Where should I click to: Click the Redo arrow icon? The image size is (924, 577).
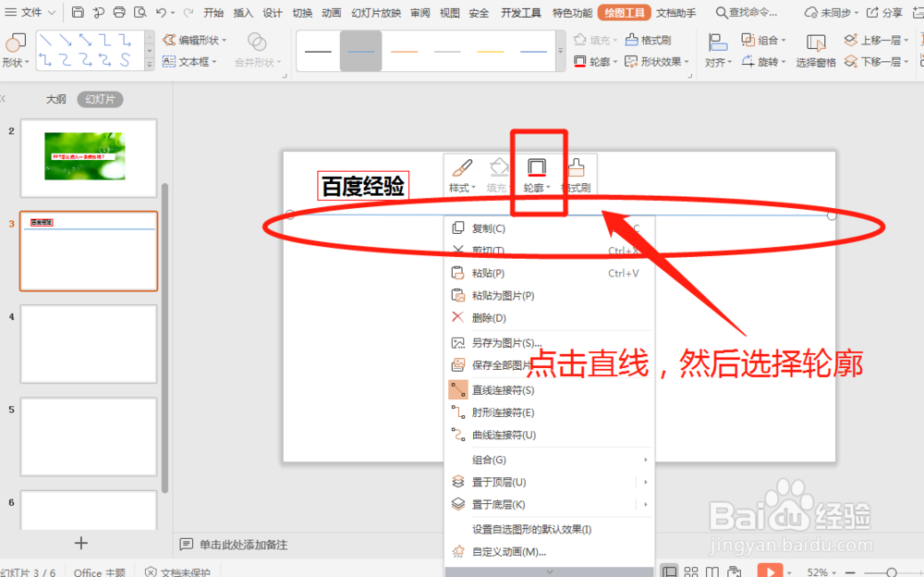(188, 12)
